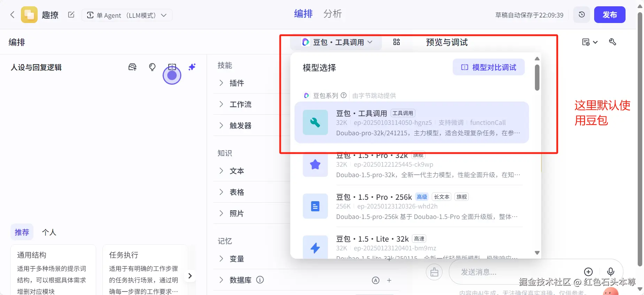This screenshot has width=644, height=295.
Task: Click the model list scrollbar thumb
Action: click(537, 77)
